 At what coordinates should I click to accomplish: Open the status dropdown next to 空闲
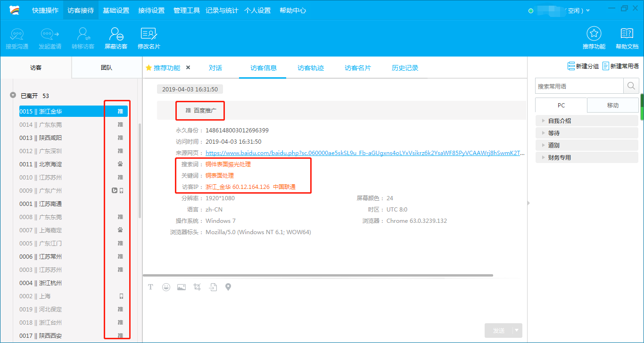pos(588,10)
